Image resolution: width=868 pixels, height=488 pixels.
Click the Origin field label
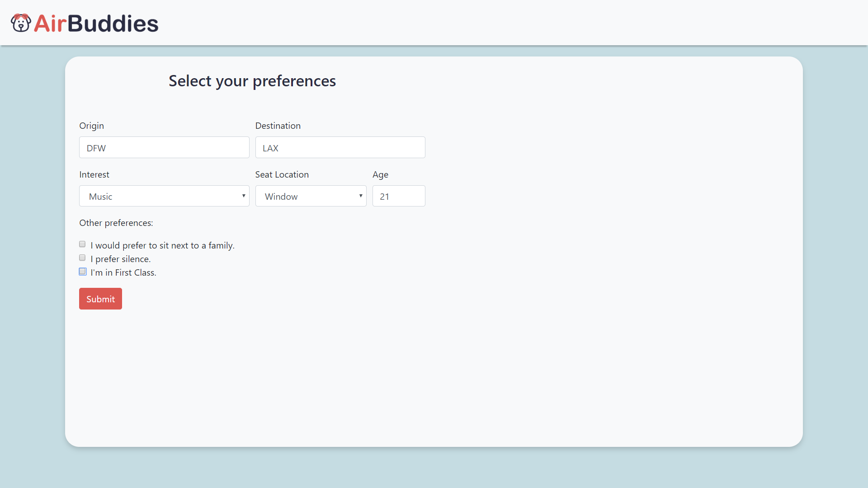coord(92,126)
